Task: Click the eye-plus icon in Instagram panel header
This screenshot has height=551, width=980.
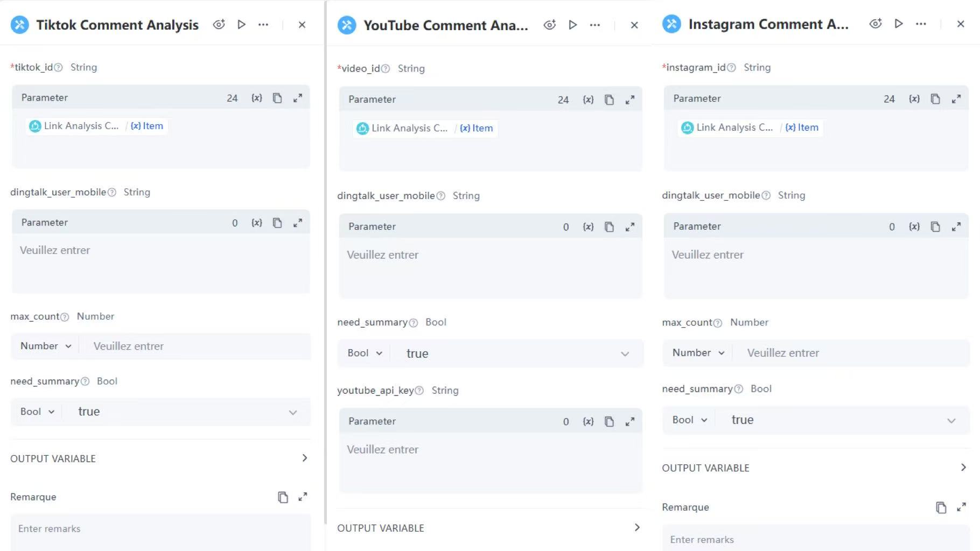Action: pyautogui.click(x=876, y=24)
